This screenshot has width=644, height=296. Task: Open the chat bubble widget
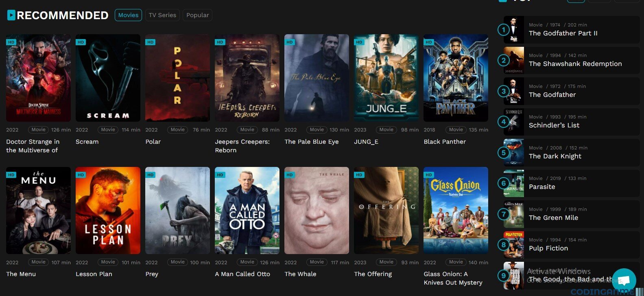(x=624, y=281)
